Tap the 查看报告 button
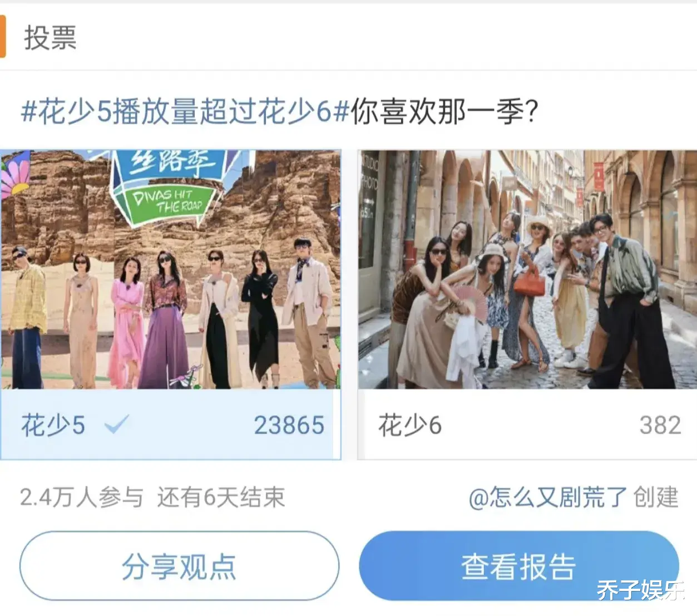This screenshot has width=697, height=616. pos(519,566)
